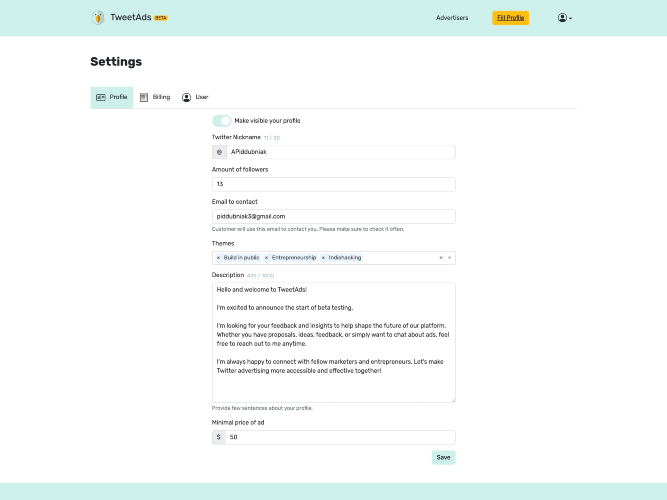Expand the Themes dropdown arrow

click(450, 258)
